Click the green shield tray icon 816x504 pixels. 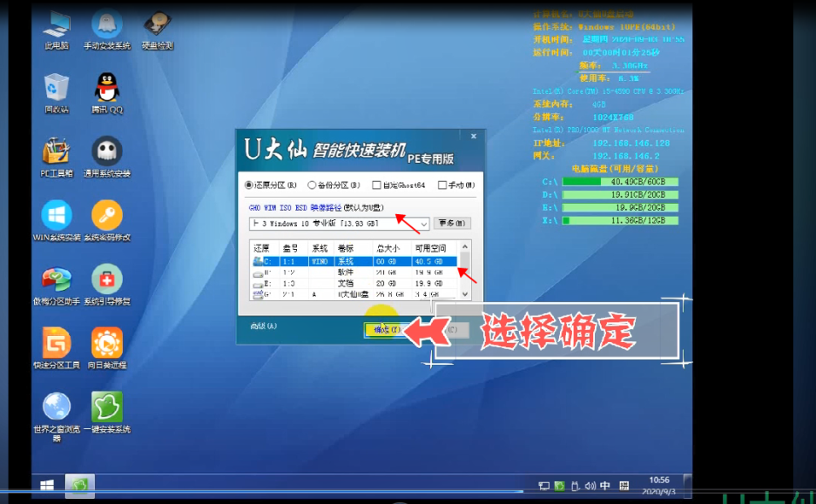(559, 486)
